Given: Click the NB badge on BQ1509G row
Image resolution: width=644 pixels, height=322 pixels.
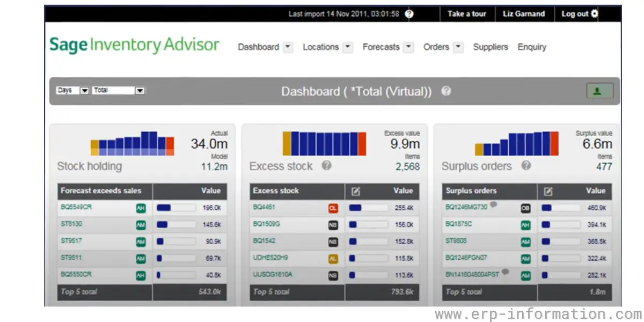Looking at the screenshot, I should tap(333, 225).
